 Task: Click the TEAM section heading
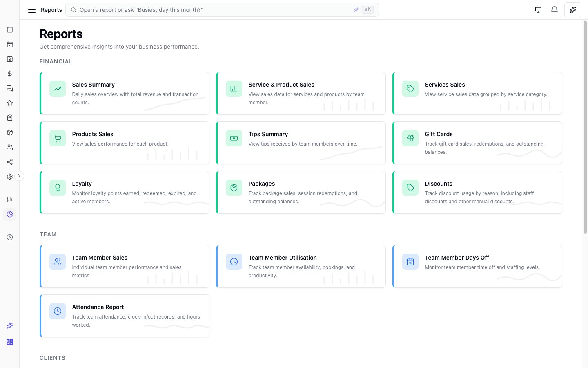tap(48, 234)
